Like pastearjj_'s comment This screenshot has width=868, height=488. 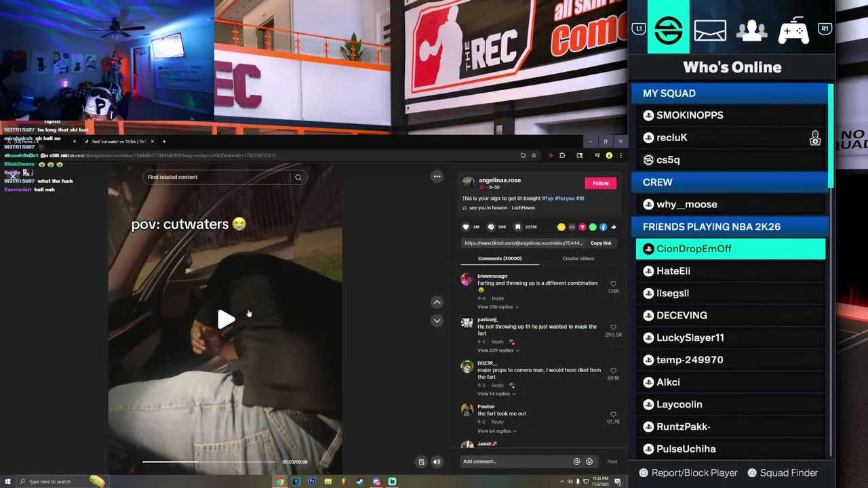[x=613, y=327]
